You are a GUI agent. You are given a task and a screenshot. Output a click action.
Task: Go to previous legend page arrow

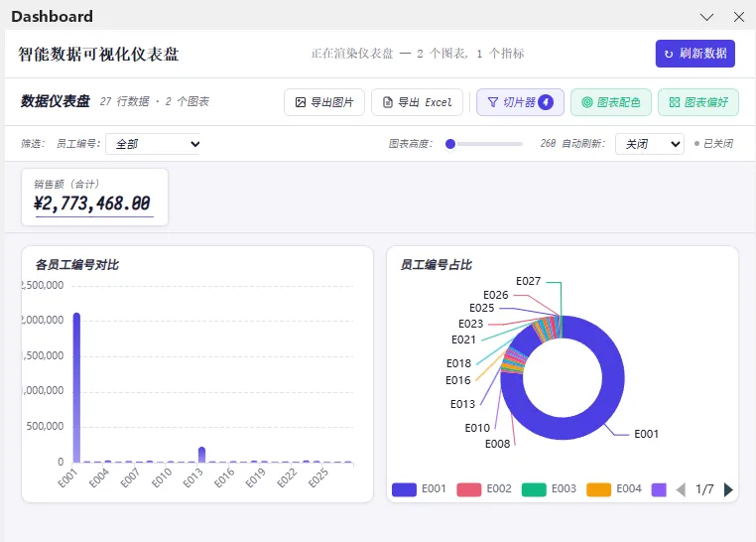681,489
